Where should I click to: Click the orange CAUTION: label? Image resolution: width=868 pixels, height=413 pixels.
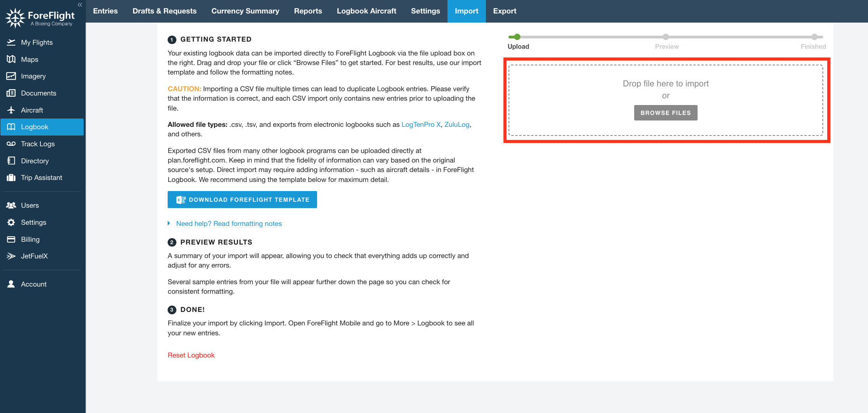(184, 89)
